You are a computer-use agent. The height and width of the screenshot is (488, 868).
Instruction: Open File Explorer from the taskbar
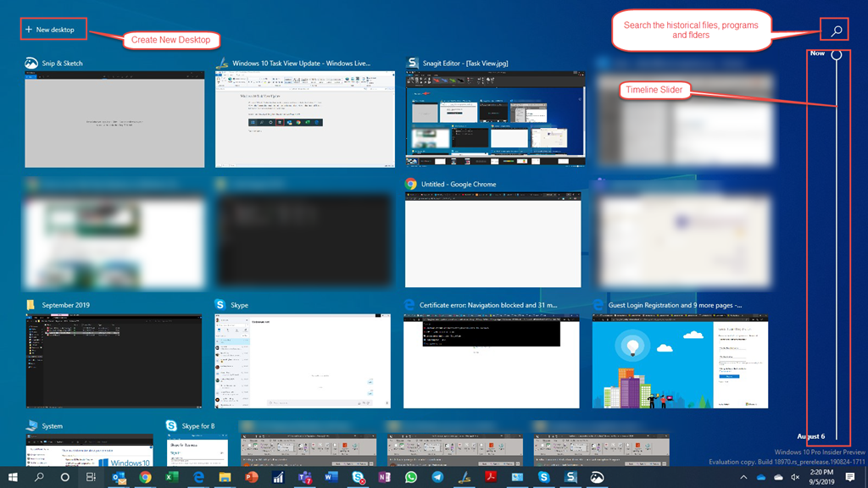point(225,476)
